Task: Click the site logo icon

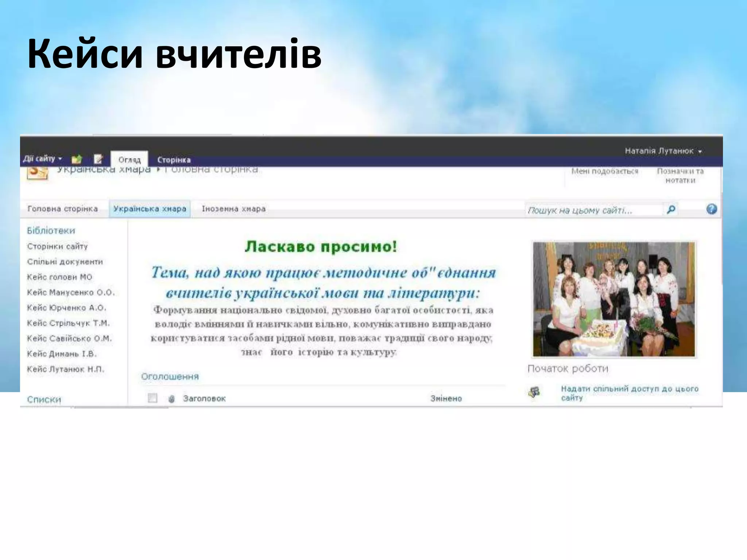Action: (38, 172)
